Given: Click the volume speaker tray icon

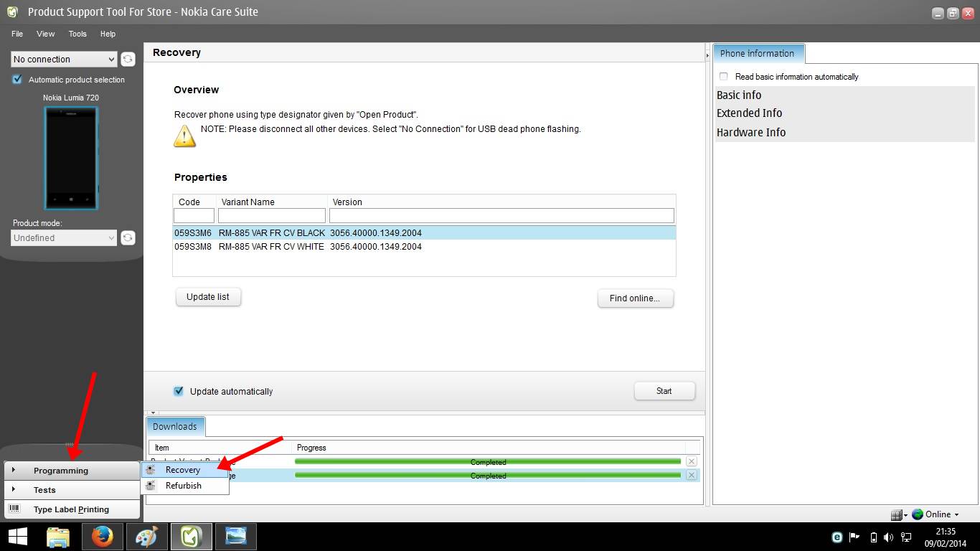Looking at the screenshot, I should coord(889,537).
